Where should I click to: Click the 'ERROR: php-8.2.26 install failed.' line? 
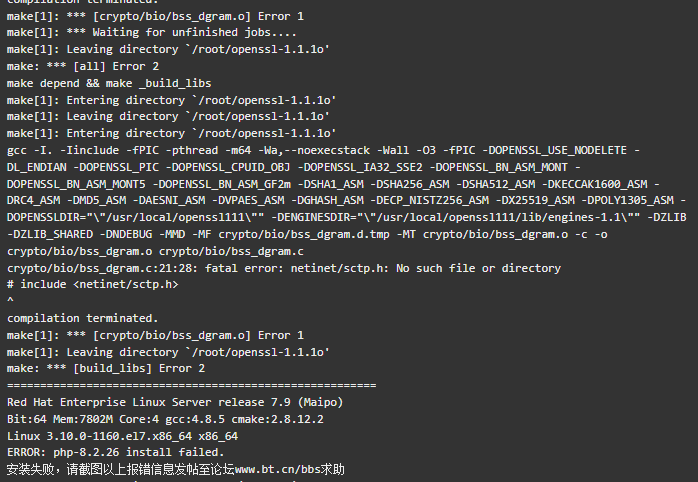(x=115, y=452)
